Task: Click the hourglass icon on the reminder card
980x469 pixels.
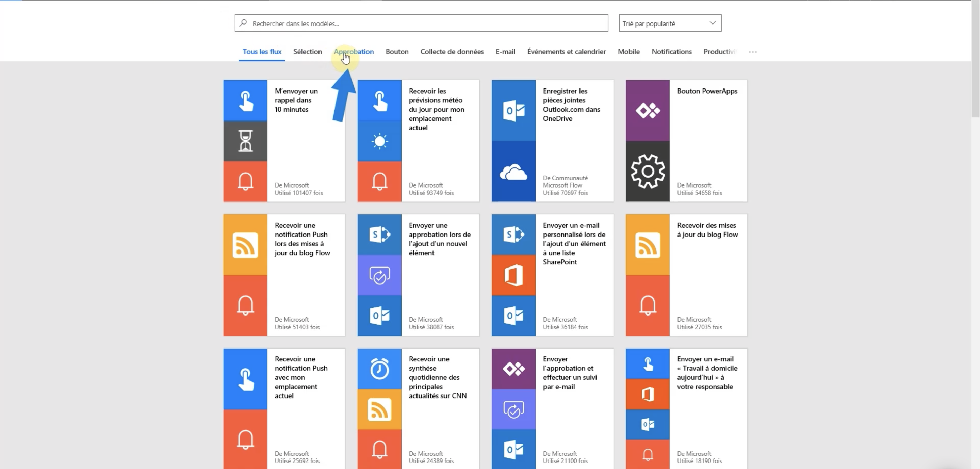Action: click(245, 141)
